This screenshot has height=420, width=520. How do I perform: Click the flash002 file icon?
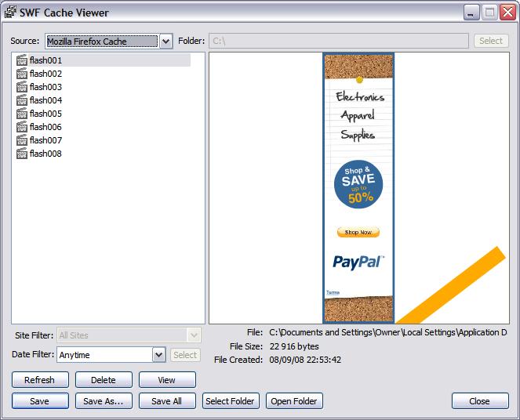(x=21, y=74)
